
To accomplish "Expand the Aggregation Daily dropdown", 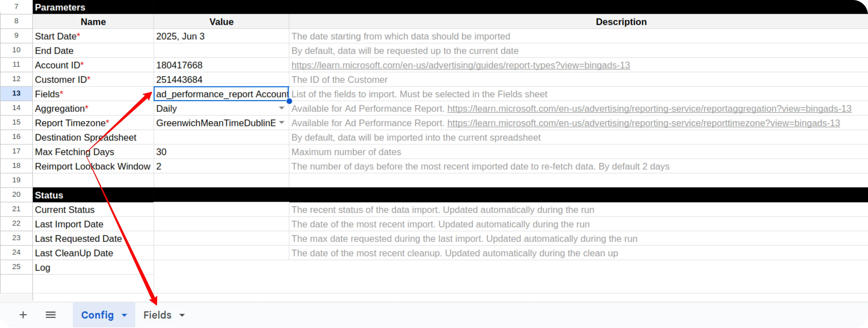I will coord(281,108).
